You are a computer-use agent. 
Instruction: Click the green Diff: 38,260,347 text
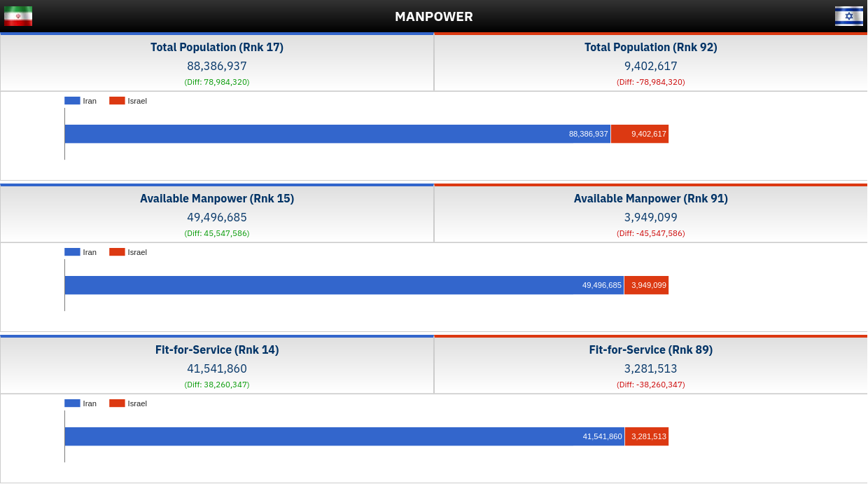click(217, 385)
